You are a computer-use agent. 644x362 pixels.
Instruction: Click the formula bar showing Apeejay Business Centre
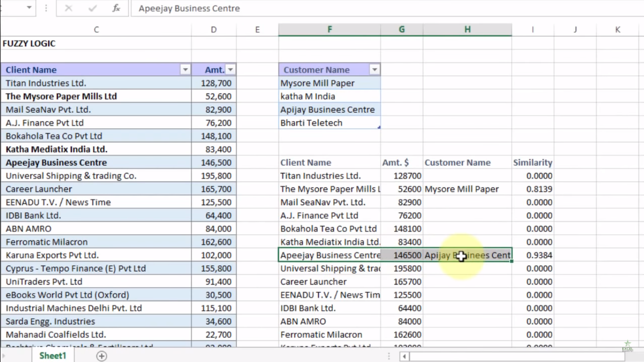coord(387,8)
